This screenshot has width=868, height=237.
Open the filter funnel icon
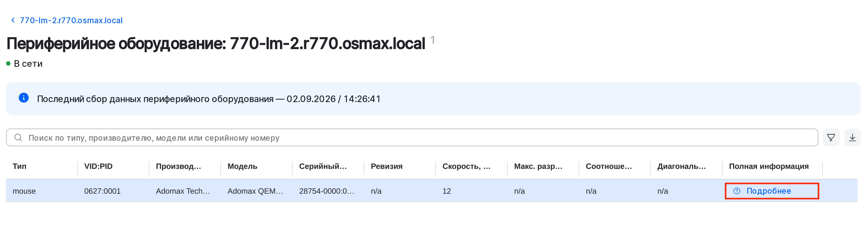tap(831, 137)
